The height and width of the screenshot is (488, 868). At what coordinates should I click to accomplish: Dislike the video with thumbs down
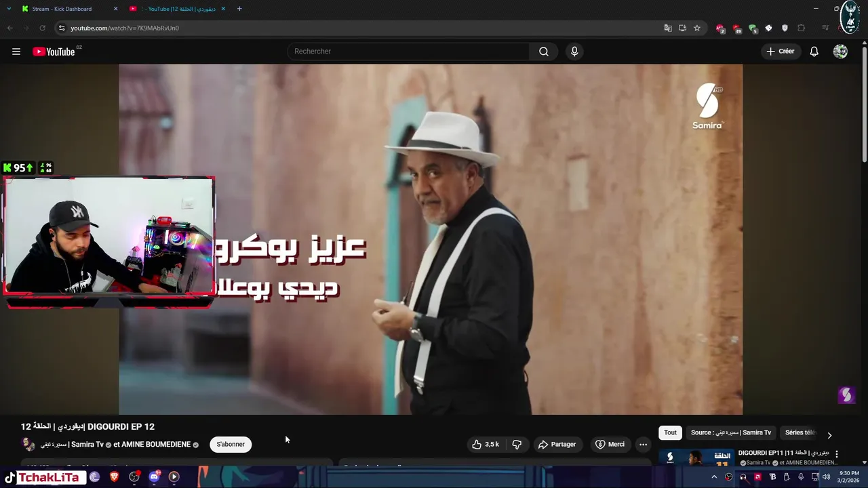pyautogui.click(x=517, y=445)
